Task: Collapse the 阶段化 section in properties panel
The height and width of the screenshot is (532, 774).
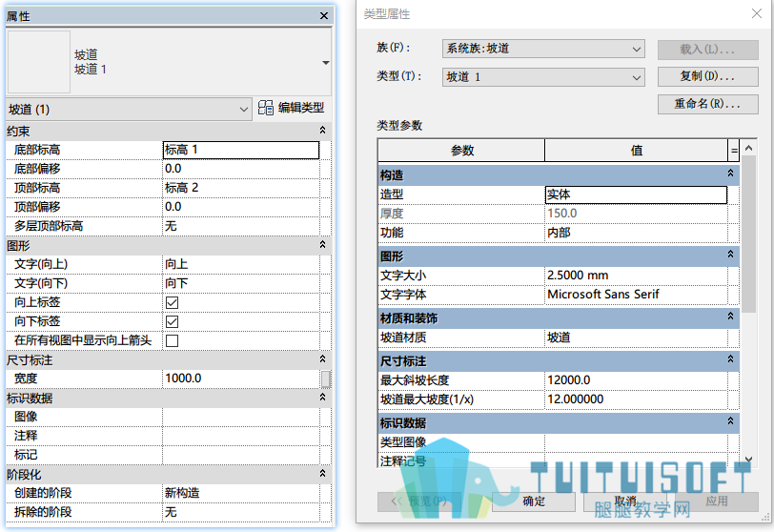Action: [x=322, y=474]
